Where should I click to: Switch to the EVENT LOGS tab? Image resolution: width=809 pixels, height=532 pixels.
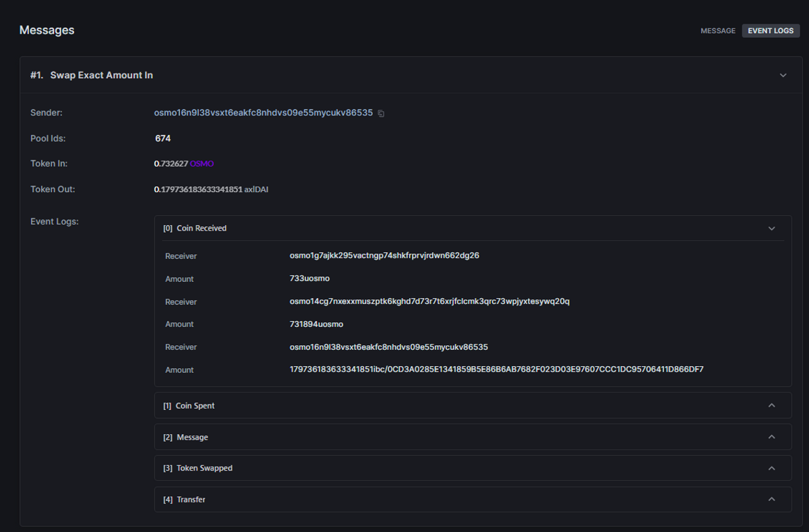coord(771,31)
